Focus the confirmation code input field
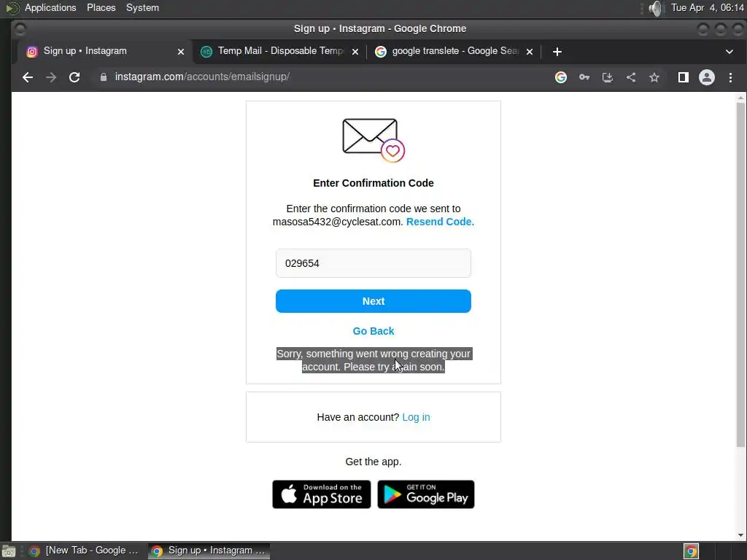The height and width of the screenshot is (560, 747). (373, 263)
